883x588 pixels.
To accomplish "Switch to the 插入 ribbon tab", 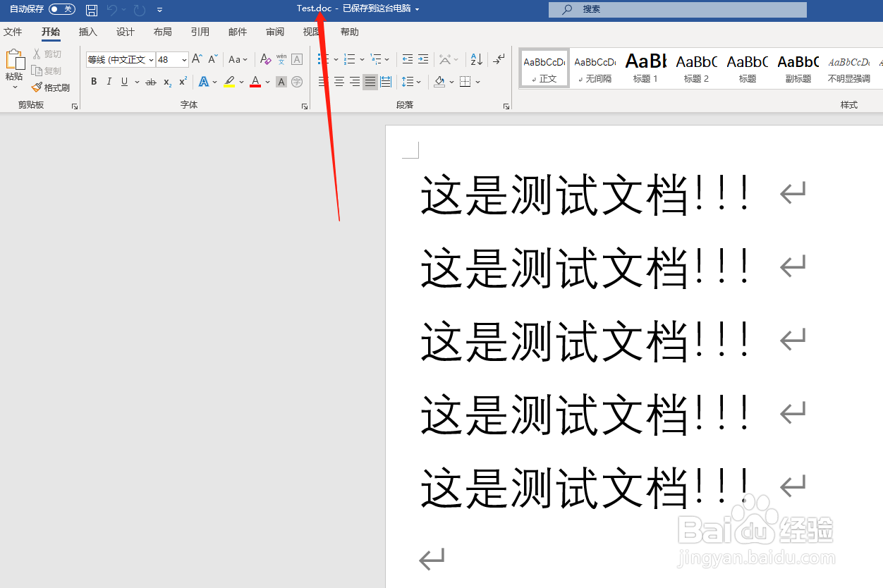I will [x=87, y=32].
